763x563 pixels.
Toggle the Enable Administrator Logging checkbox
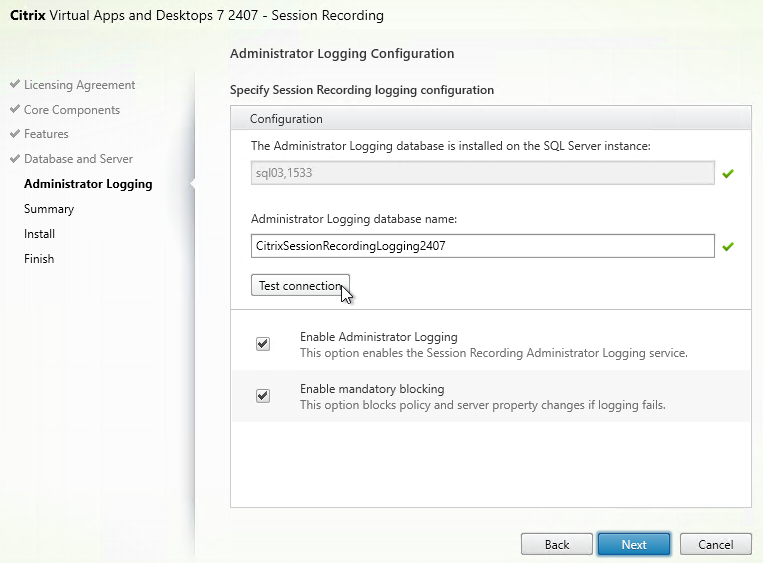[263, 344]
